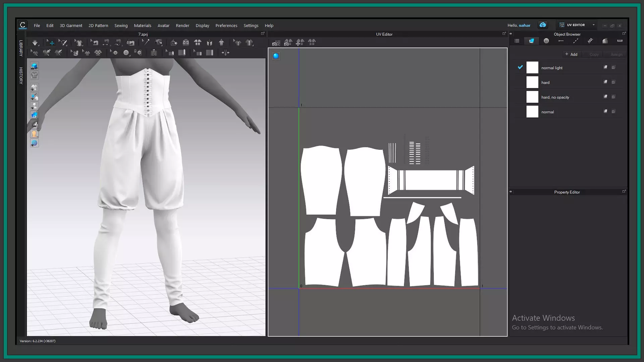Viewport: 644px width, 362px height.
Task: Undock the Object Browser via pop-out icon
Action: point(624,34)
